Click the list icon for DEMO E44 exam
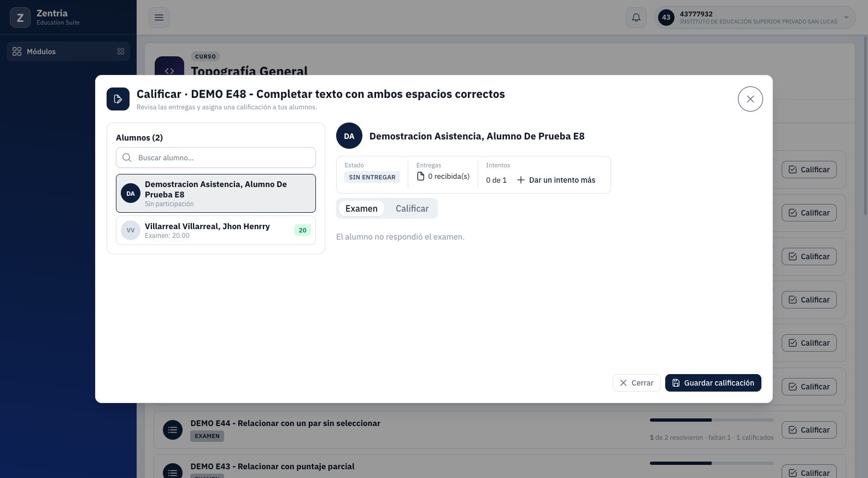This screenshot has height=478, width=868. [x=173, y=430]
